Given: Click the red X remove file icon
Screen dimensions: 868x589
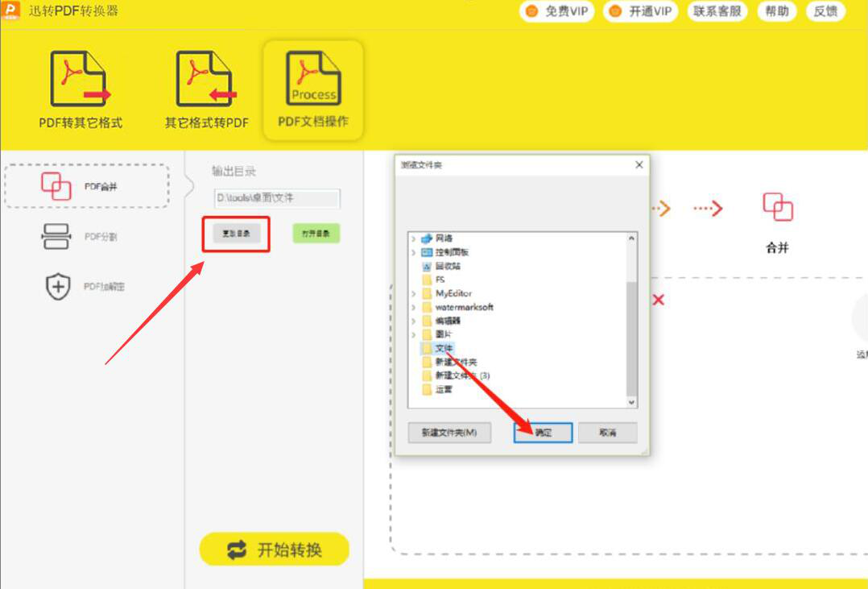Looking at the screenshot, I should coord(658,300).
